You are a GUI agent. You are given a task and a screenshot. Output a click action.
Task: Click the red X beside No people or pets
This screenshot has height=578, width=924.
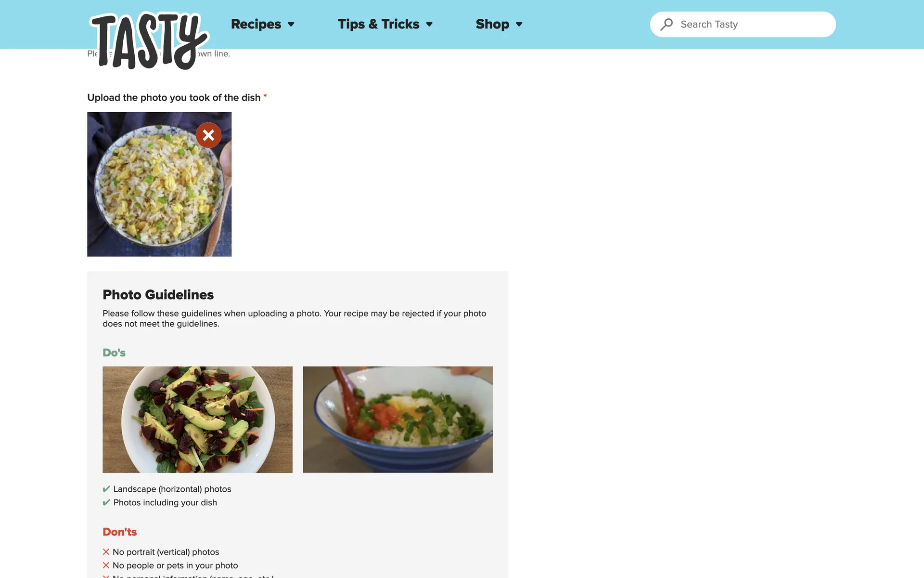click(106, 565)
